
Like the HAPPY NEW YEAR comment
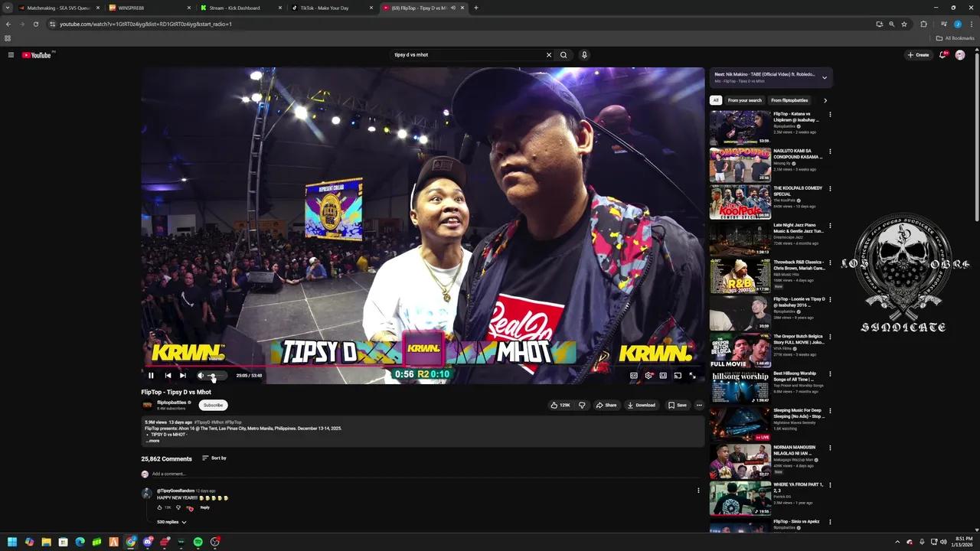pos(160,507)
